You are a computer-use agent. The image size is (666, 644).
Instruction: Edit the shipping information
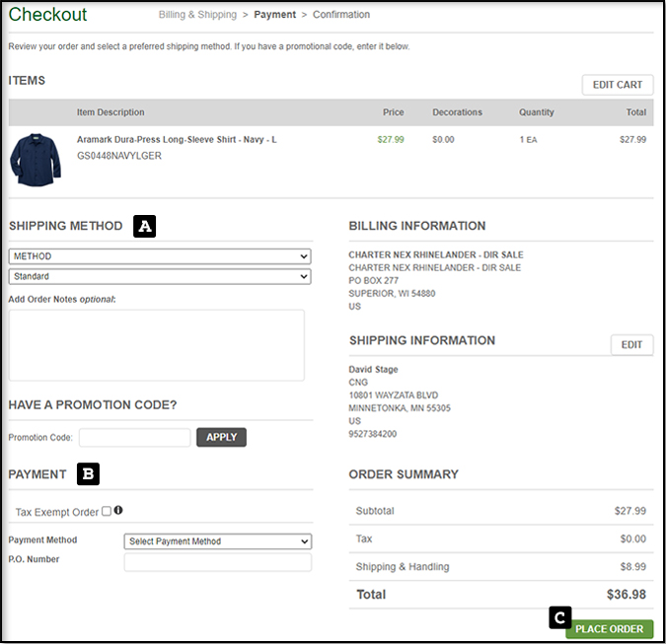point(631,345)
